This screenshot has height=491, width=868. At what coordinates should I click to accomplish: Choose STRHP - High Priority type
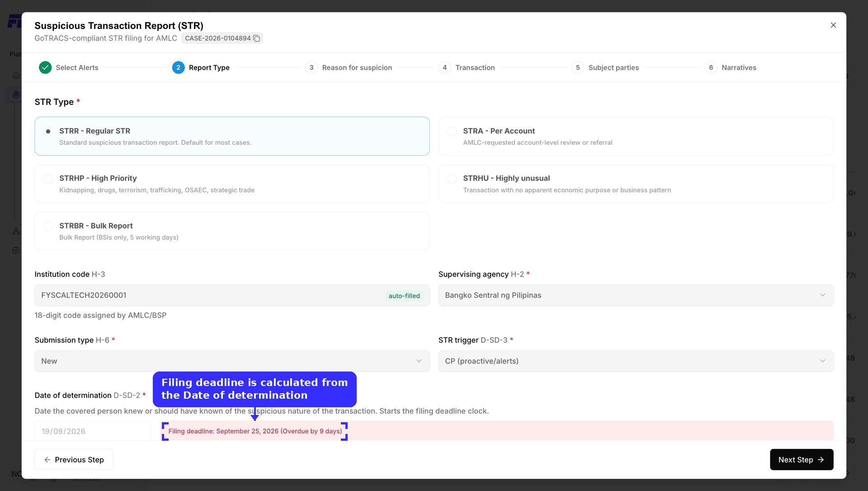point(232,184)
